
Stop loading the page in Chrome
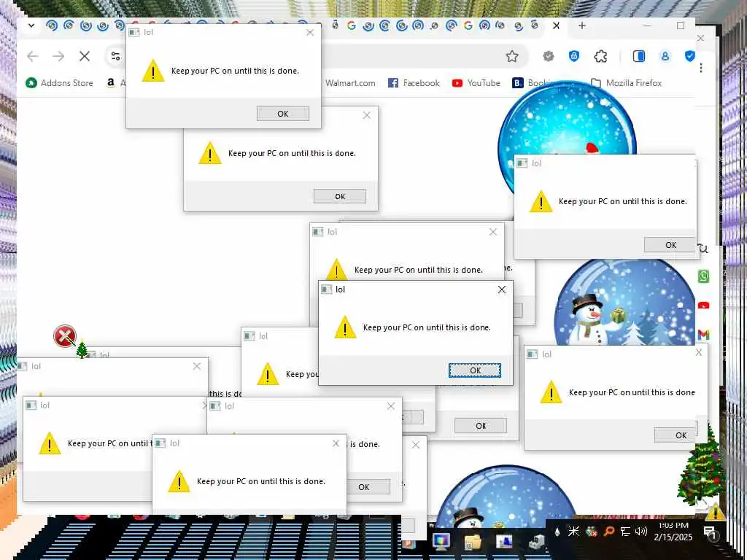click(85, 57)
